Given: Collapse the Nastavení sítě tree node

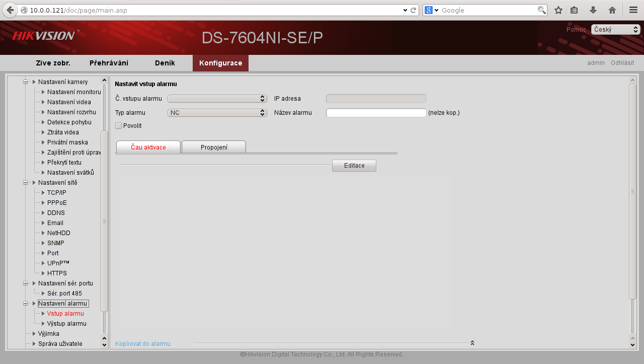Looking at the screenshot, I should [x=26, y=183].
